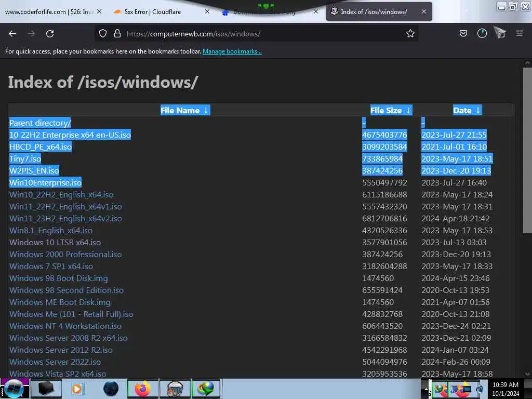Sort listing by File Name
Screen dimensions: 532x399
click(185, 110)
